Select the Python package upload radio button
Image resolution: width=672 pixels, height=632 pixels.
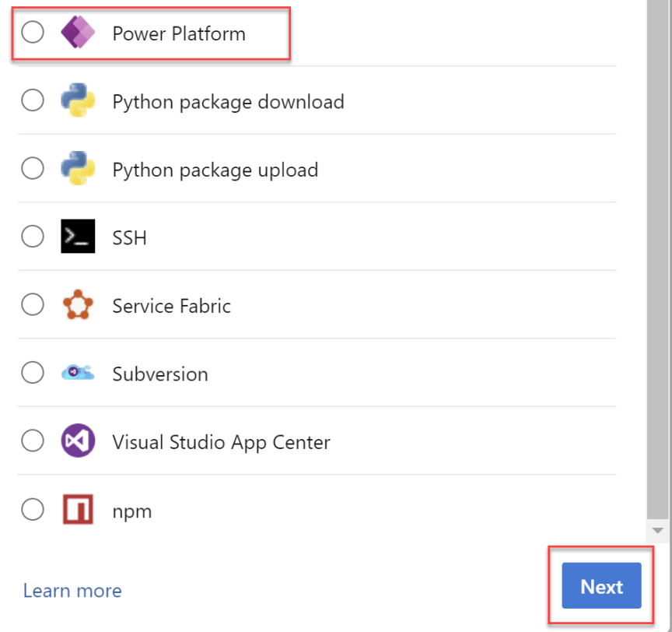[33, 169]
